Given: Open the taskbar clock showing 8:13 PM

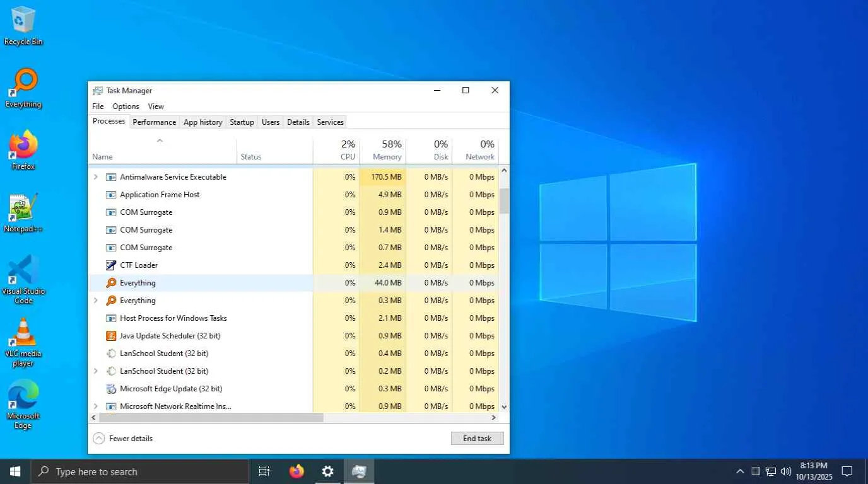Looking at the screenshot, I should coord(814,471).
